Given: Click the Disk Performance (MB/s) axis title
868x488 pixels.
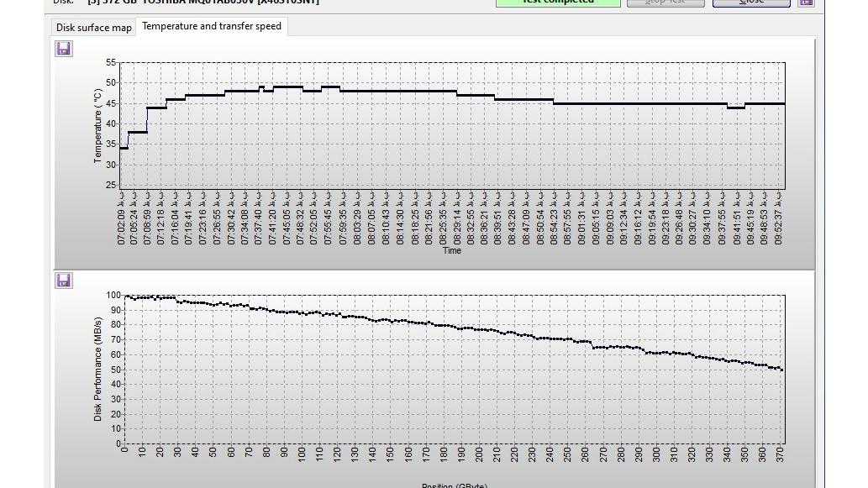Looking at the screenshot, I should pos(97,370).
